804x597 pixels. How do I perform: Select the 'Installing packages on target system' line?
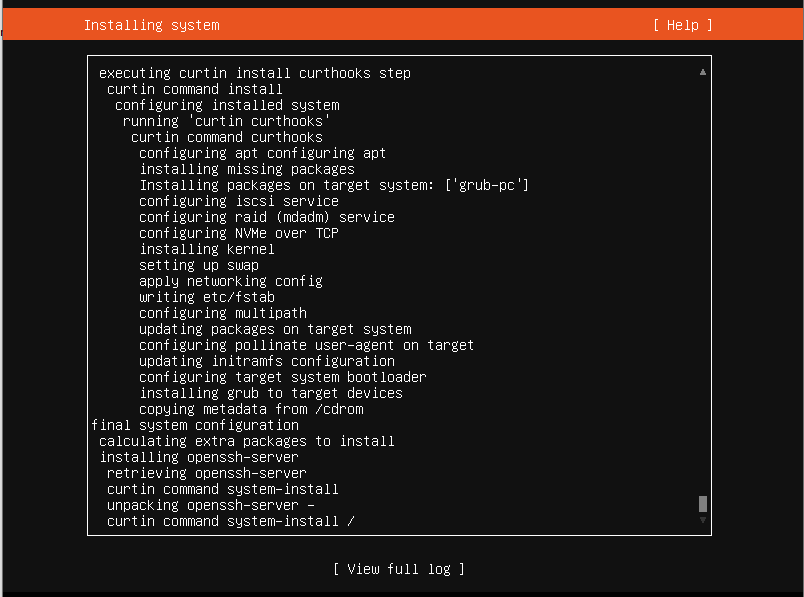point(333,185)
